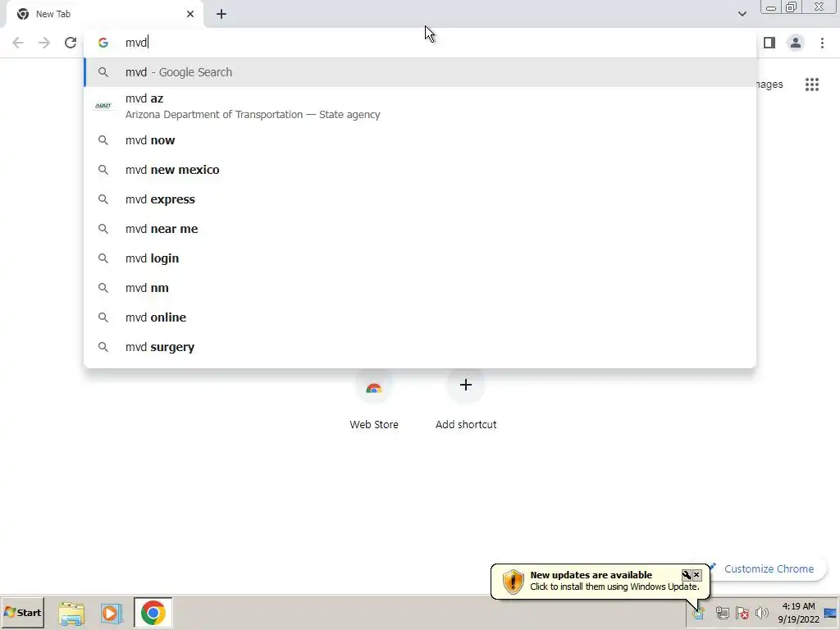Viewport: 840px width, 630px height.
Task: Click the Chrome taskbar icon
Action: coord(153,613)
